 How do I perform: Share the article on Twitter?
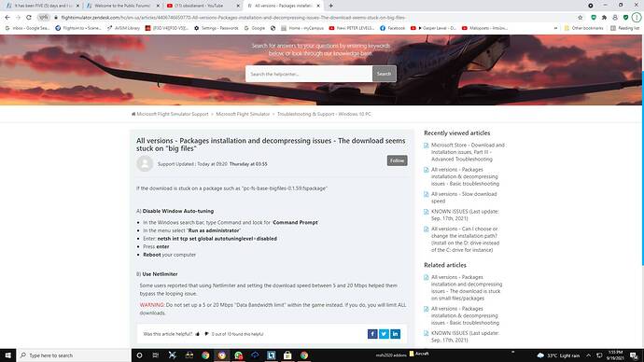coord(384,334)
